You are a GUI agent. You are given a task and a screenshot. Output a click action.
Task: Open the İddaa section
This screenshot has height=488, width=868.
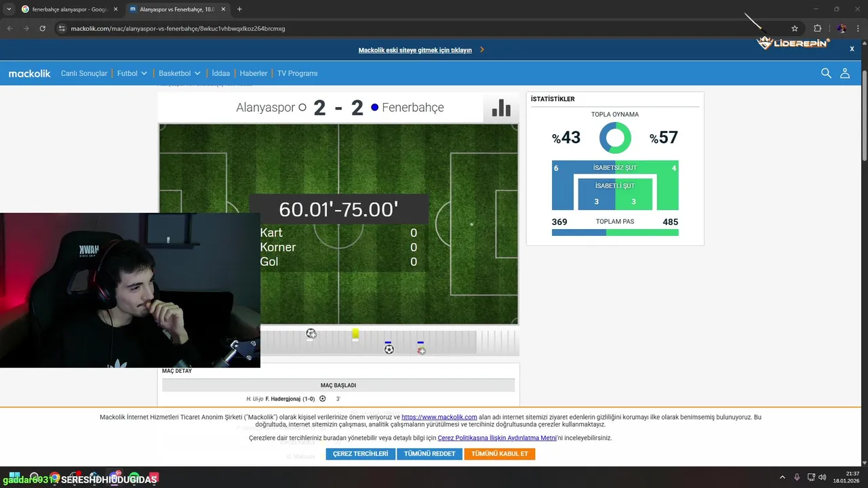221,73
